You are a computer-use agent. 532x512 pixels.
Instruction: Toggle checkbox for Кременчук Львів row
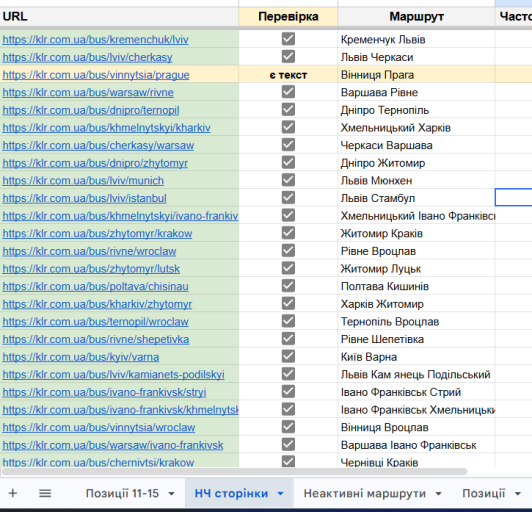[x=288, y=39]
